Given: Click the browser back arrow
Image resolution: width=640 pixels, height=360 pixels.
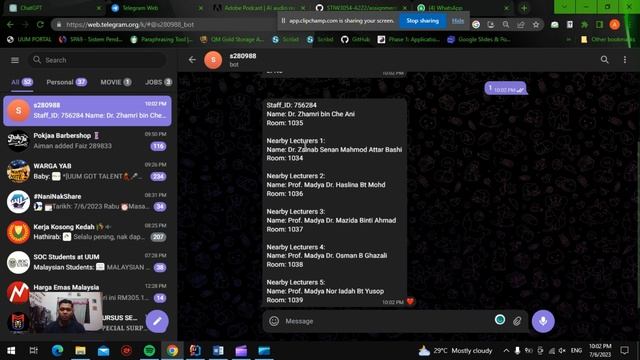Looking at the screenshot, I should pos(10,24).
